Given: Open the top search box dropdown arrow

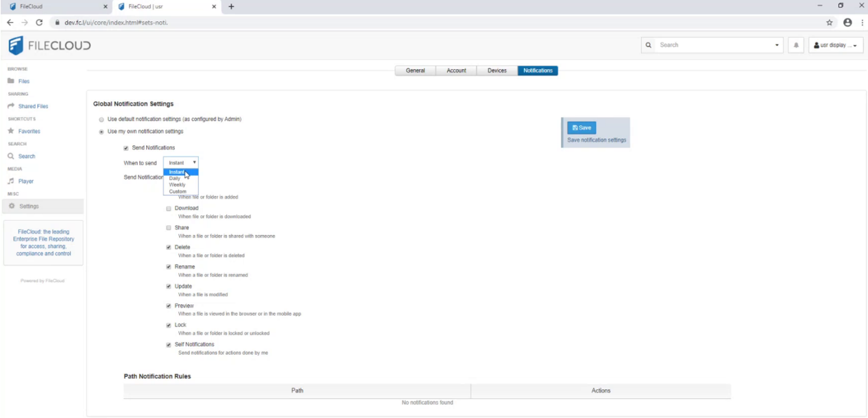Looking at the screenshot, I should point(777,45).
